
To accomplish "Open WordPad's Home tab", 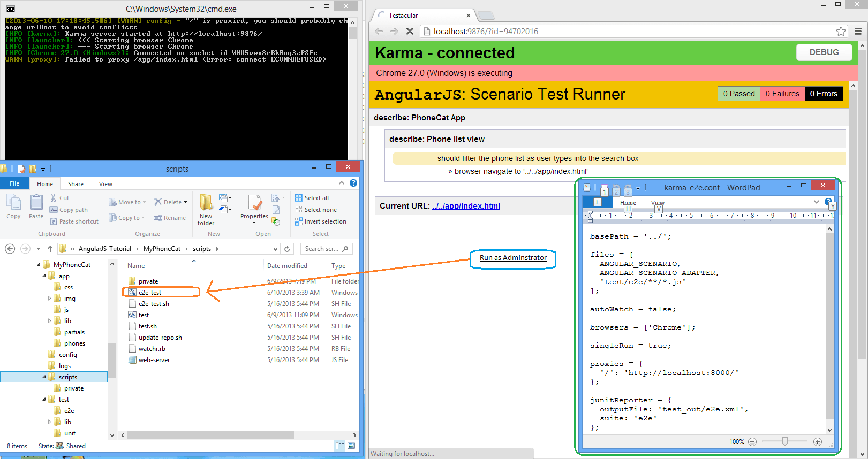I will click(x=628, y=203).
